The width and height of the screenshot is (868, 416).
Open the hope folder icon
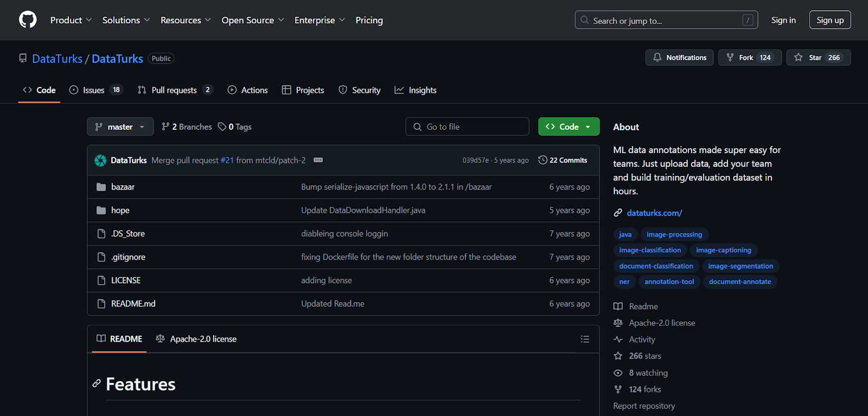point(101,210)
